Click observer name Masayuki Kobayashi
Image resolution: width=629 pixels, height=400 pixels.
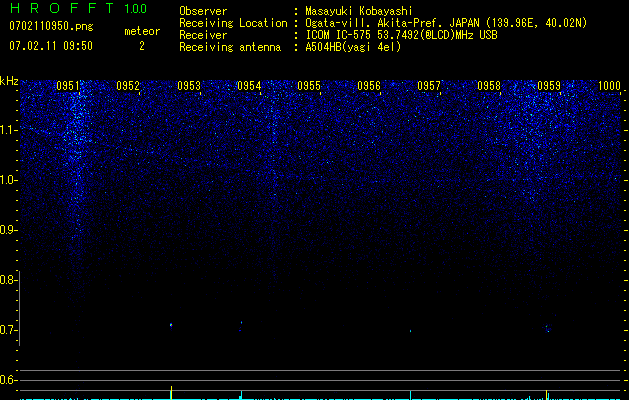[x=359, y=11]
